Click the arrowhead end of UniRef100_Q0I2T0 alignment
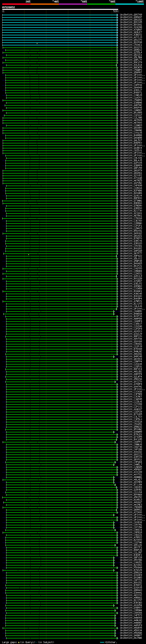Image resolution: width=146 pixels, height=644 pixels. pos(116,382)
